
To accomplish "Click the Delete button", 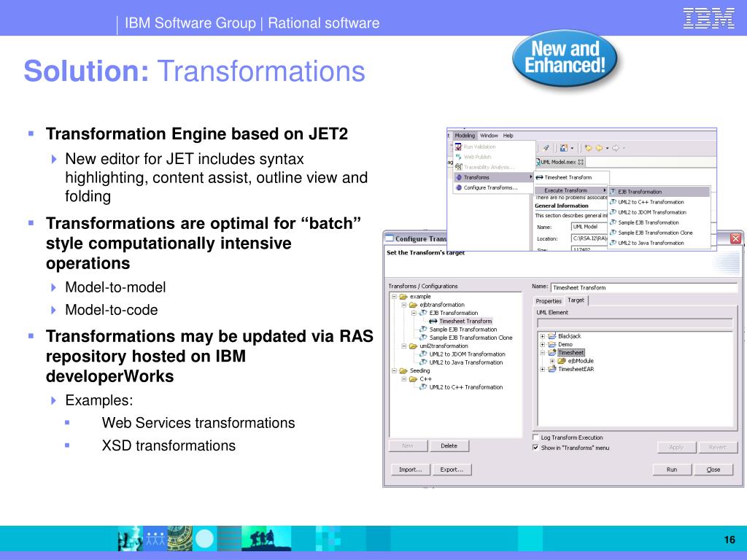I will [449, 446].
